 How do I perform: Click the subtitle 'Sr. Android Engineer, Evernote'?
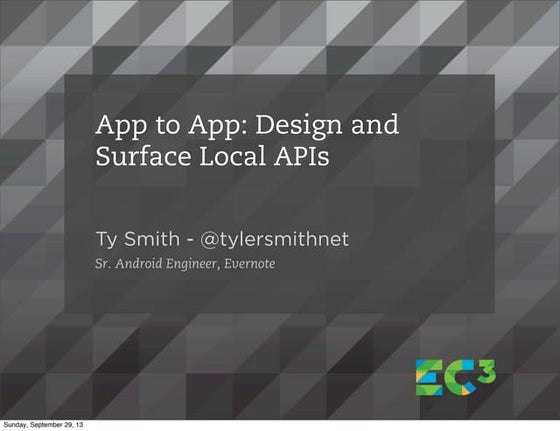(185, 264)
